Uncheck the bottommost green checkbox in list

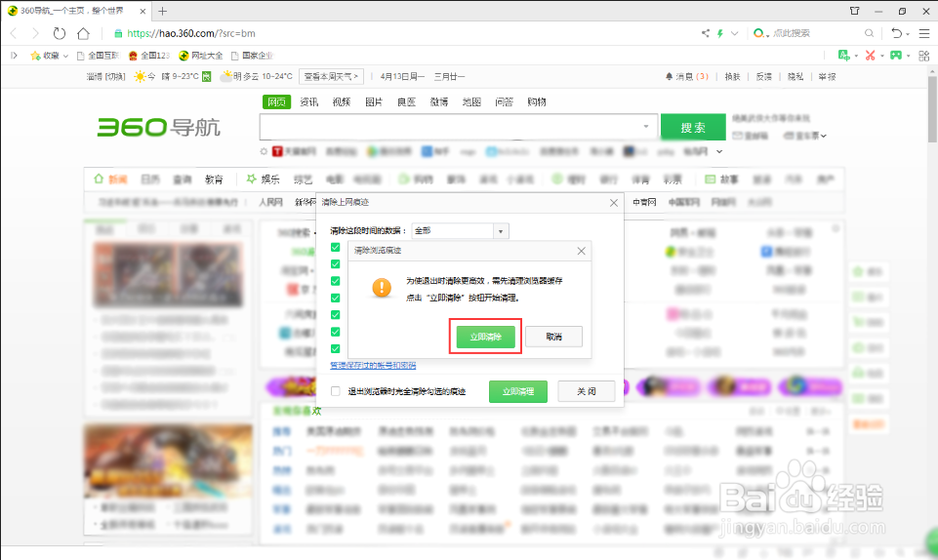coord(336,348)
